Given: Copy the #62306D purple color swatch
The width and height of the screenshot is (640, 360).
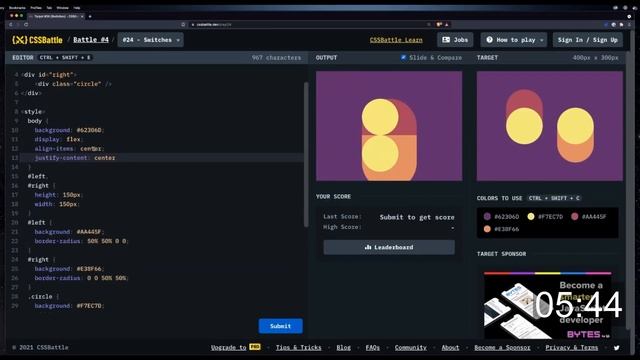Looking at the screenshot, I should coord(487,217).
